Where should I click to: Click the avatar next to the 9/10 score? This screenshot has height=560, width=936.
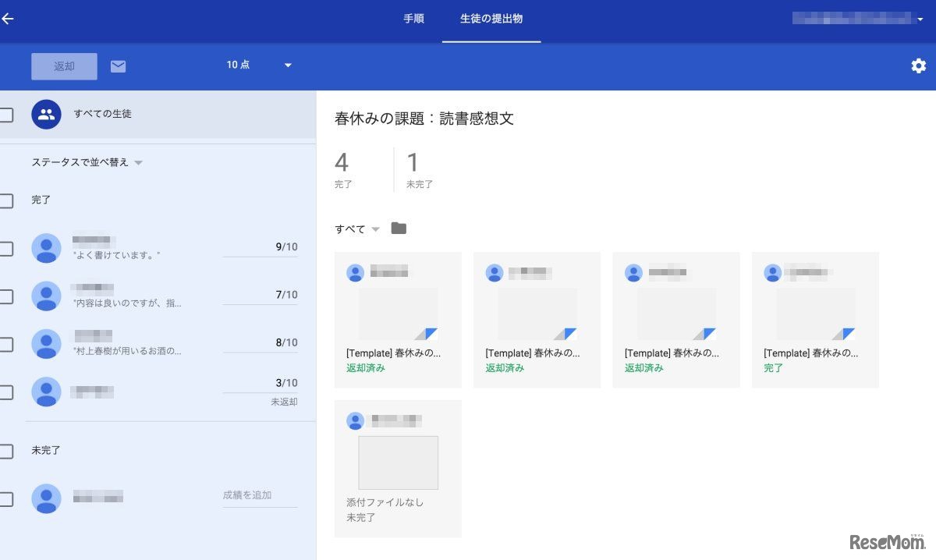tap(46, 247)
